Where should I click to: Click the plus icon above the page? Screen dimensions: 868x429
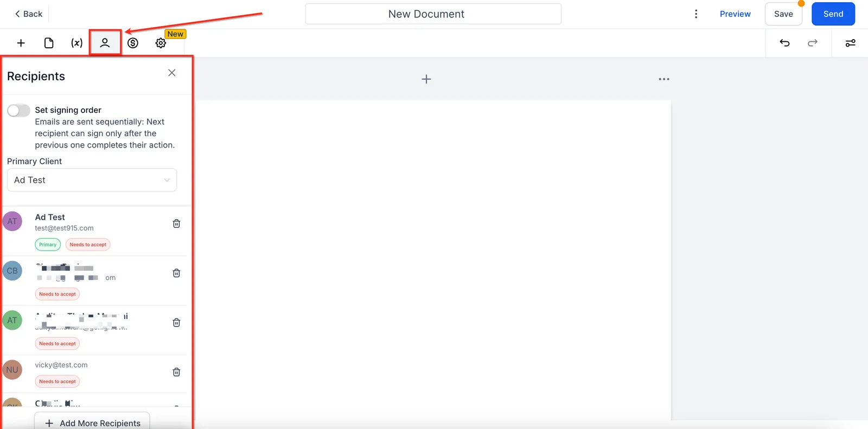pos(426,79)
